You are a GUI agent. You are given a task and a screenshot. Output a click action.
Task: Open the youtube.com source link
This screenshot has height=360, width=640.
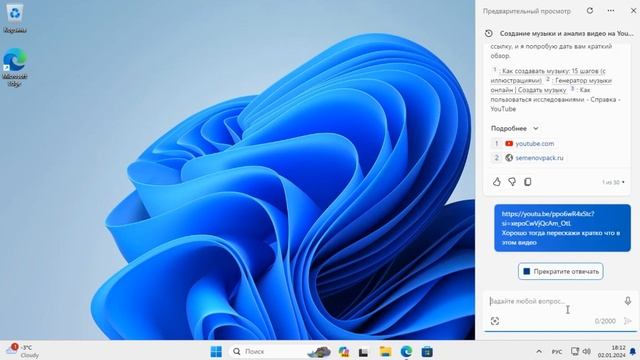click(x=535, y=144)
